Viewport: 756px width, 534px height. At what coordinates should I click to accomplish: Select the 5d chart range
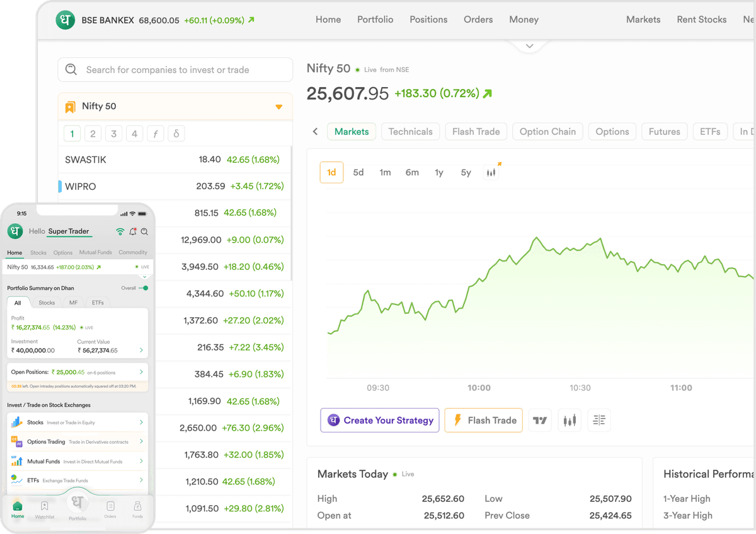pos(358,172)
